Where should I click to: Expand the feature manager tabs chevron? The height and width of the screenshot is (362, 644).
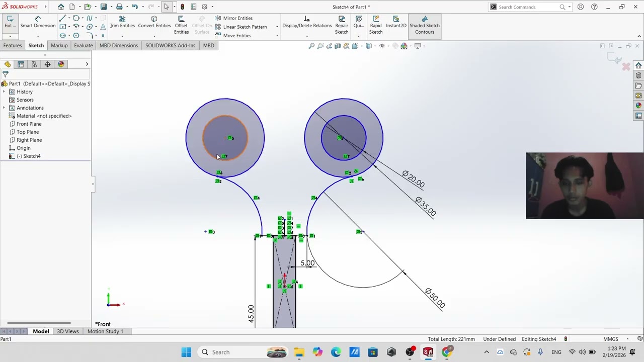click(87, 64)
